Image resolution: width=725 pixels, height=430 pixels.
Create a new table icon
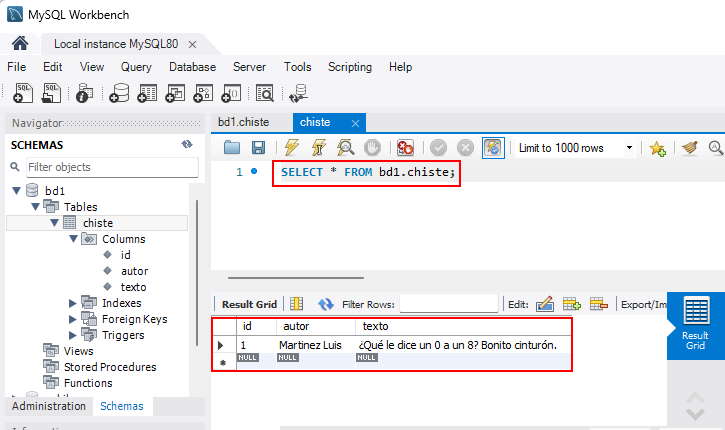coord(147,93)
